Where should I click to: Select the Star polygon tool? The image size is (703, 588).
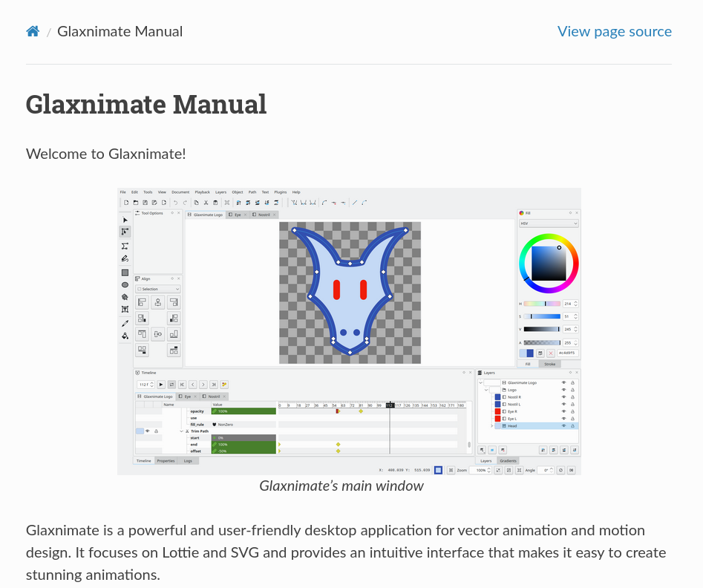click(125, 297)
